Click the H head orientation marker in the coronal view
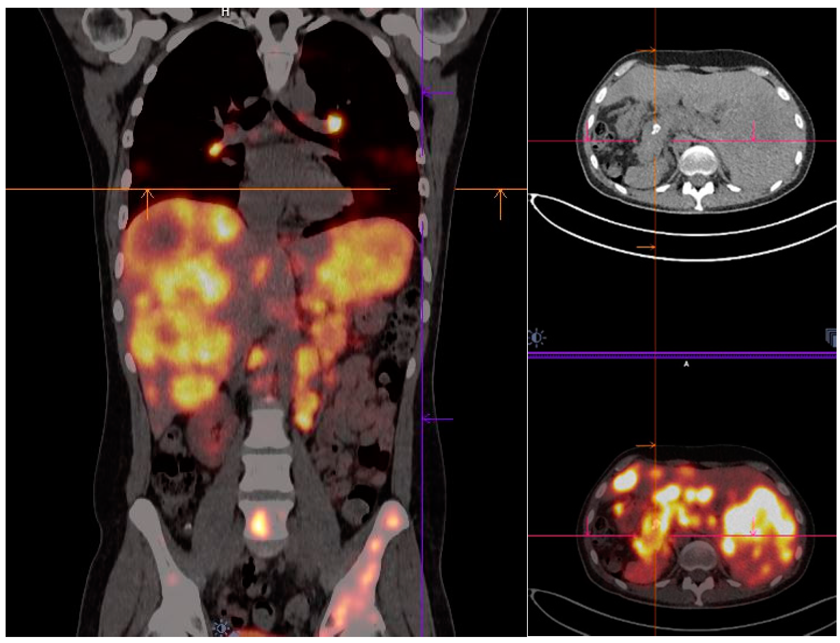 [225, 12]
